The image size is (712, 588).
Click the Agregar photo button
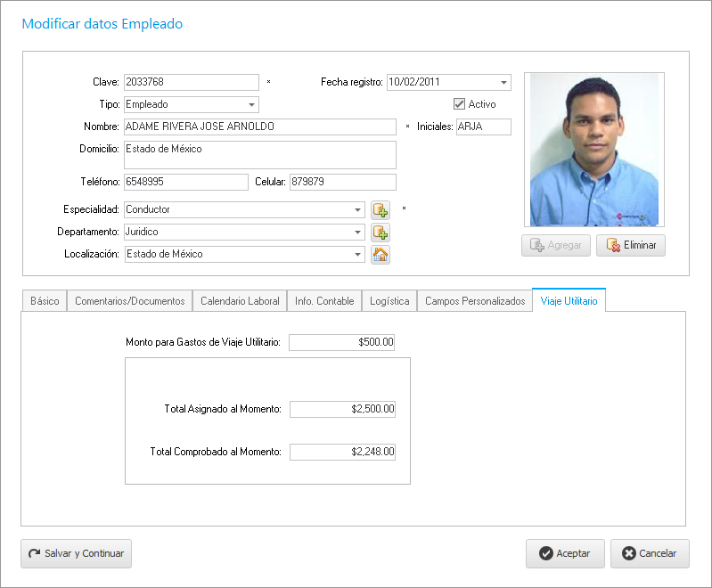[x=555, y=245]
